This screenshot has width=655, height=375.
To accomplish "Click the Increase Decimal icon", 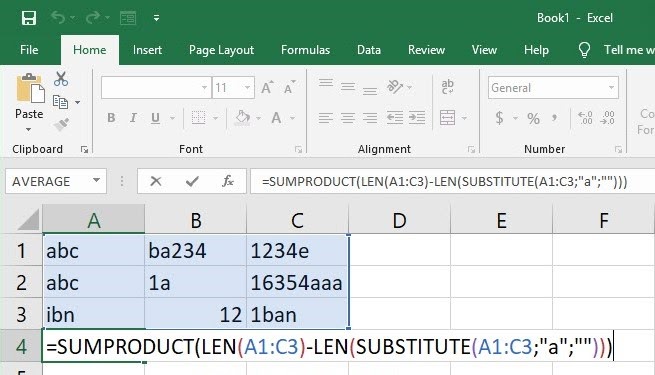I will (x=585, y=118).
